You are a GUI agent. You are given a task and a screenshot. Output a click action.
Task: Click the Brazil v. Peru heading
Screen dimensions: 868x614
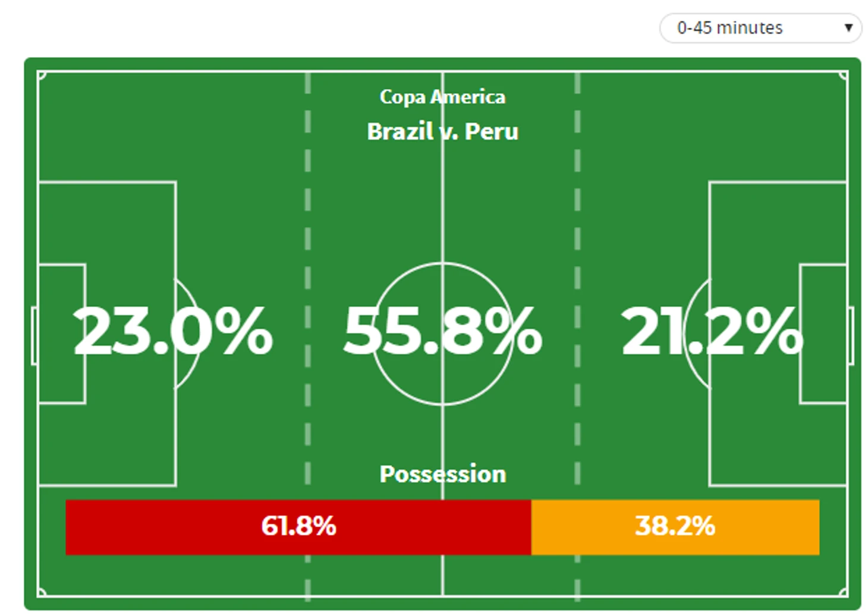[x=442, y=131]
